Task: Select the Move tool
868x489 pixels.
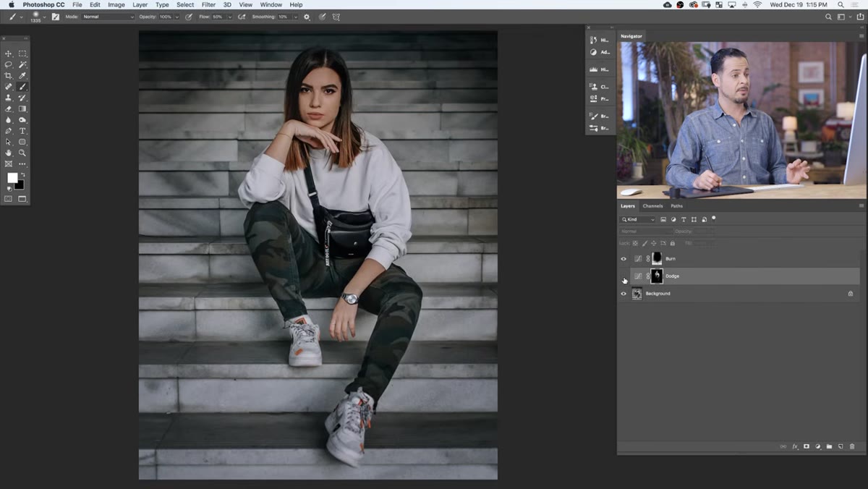Action: pos(9,54)
